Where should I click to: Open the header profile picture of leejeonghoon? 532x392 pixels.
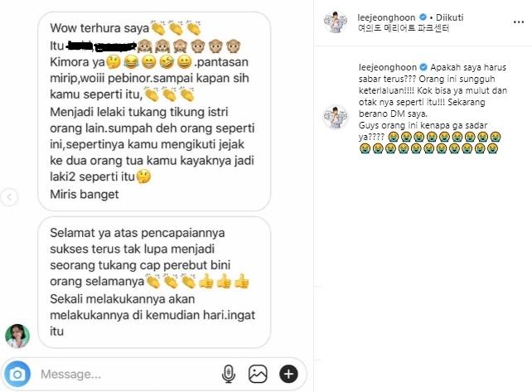click(x=336, y=22)
